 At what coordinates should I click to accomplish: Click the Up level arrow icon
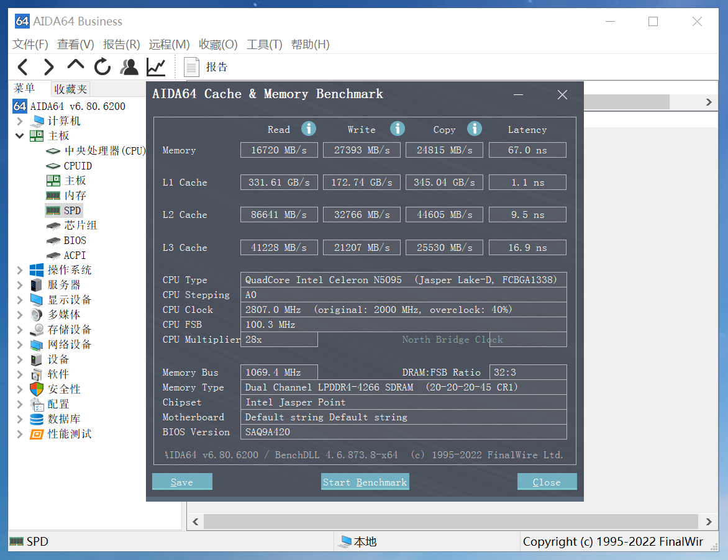pyautogui.click(x=76, y=65)
